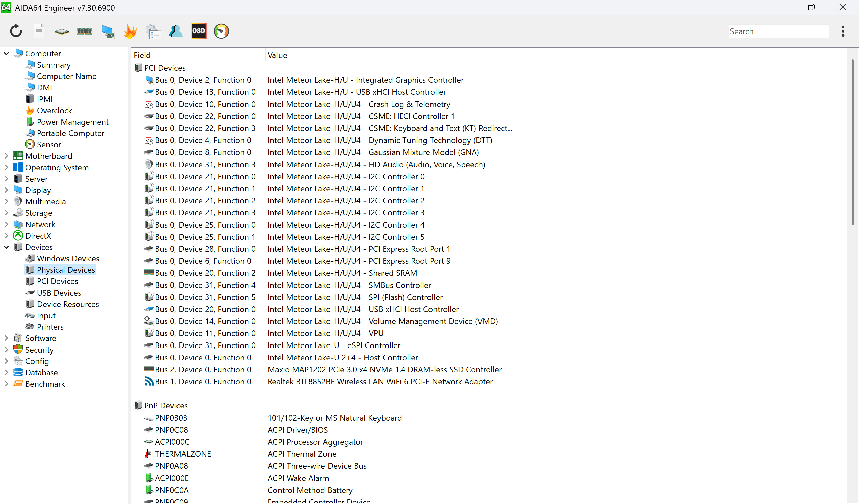
Task: Expand the Benchmark tree node
Action: [x=6, y=384]
